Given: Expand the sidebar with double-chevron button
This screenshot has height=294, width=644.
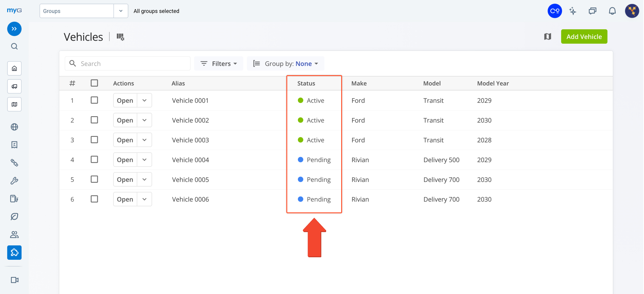Looking at the screenshot, I should coord(14,29).
